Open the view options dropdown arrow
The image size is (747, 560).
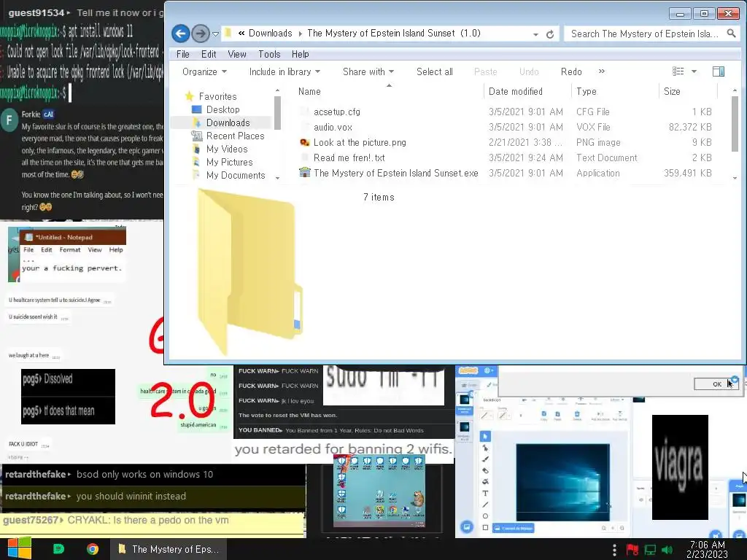tap(694, 72)
